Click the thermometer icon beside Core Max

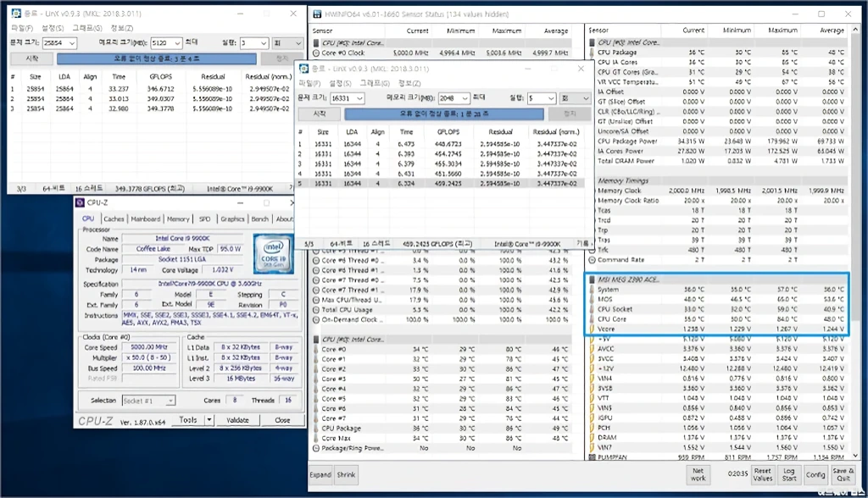(x=316, y=438)
